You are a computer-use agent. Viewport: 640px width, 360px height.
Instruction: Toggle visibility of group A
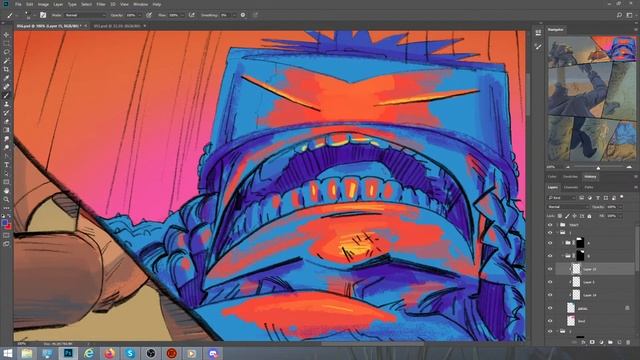[x=550, y=243]
